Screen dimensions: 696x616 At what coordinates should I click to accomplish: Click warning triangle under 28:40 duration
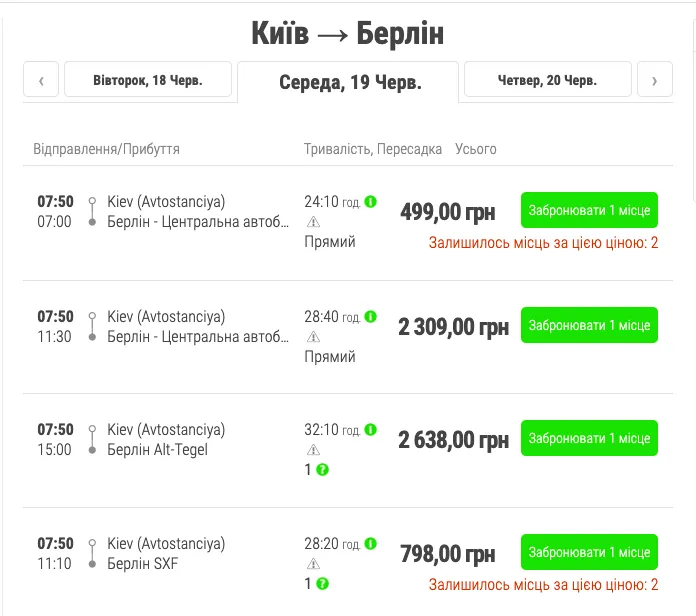click(313, 337)
